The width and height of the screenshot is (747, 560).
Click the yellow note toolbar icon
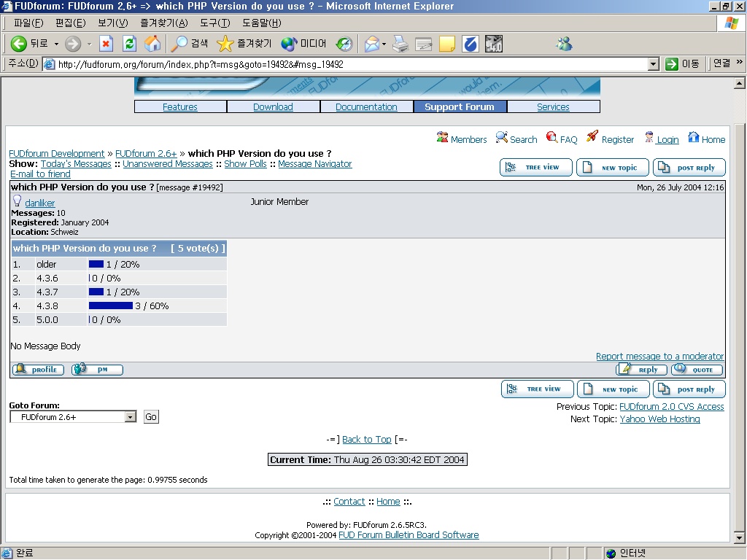pyautogui.click(x=447, y=44)
